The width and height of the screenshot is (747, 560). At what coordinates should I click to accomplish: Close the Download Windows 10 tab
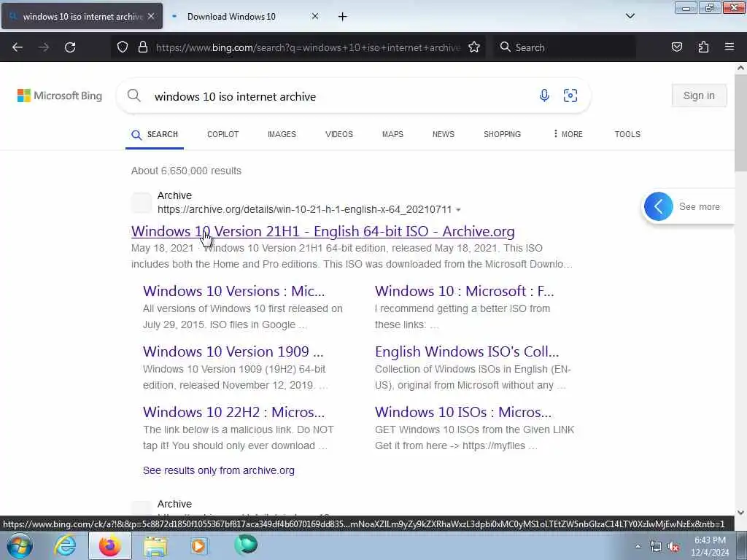315,16
